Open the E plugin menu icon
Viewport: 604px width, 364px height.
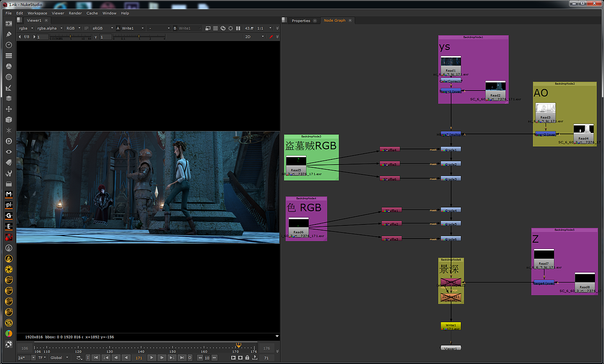point(8,226)
